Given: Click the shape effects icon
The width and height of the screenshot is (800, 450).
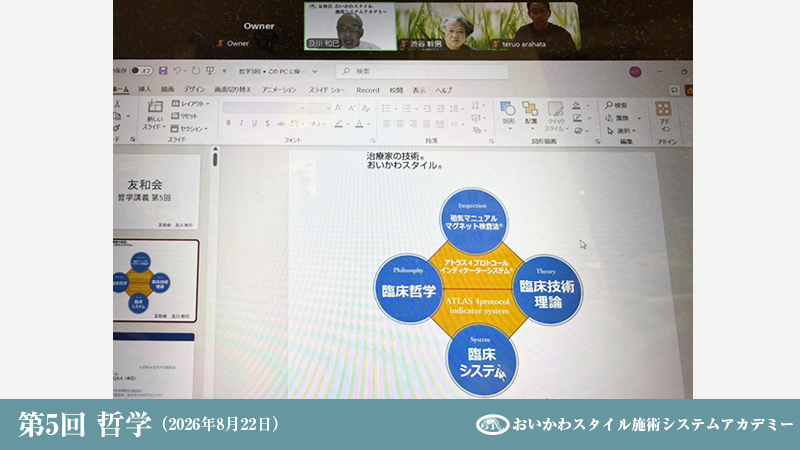Looking at the screenshot, I should point(578,131).
